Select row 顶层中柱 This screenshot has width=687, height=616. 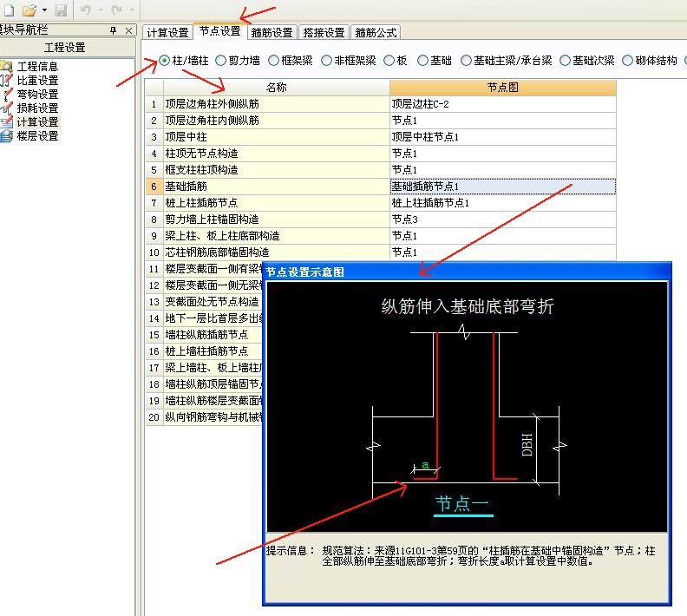pyautogui.click(x=277, y=137)
